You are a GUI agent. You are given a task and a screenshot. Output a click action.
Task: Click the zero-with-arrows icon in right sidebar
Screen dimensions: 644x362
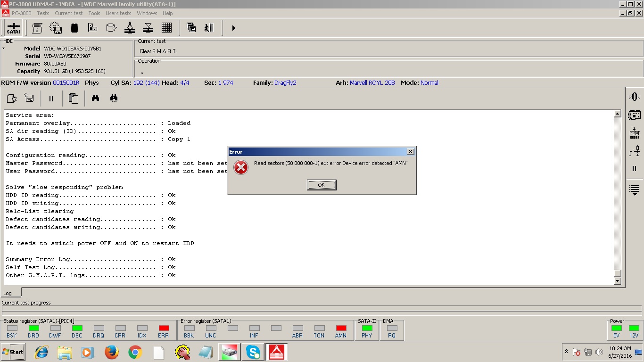[635, 97]
